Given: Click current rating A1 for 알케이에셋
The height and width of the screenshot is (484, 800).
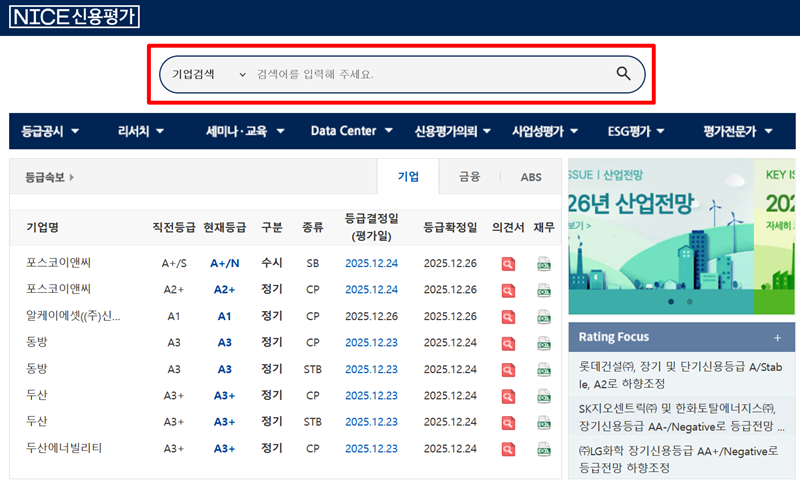Looking at the screenshot, I should [224, 316].
